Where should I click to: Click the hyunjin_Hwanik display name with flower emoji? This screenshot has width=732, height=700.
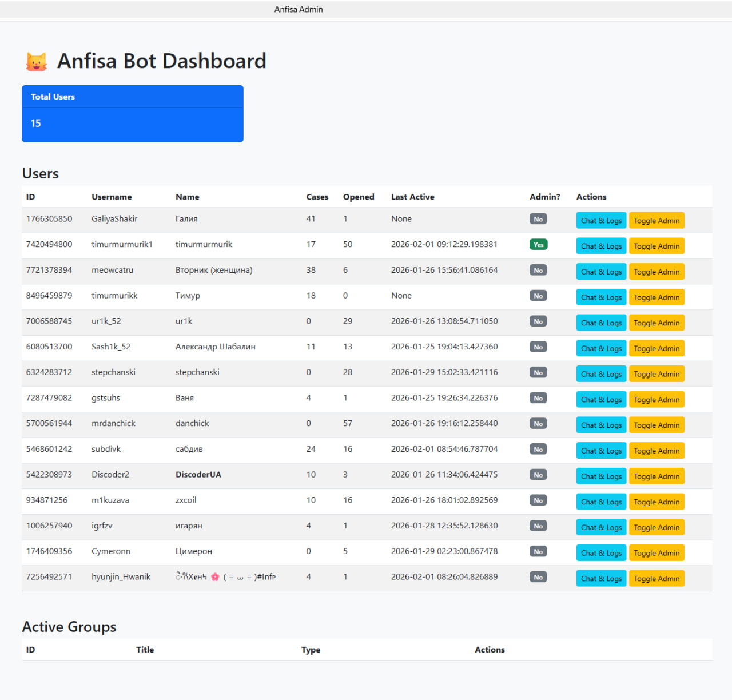[x=225, y=577]
